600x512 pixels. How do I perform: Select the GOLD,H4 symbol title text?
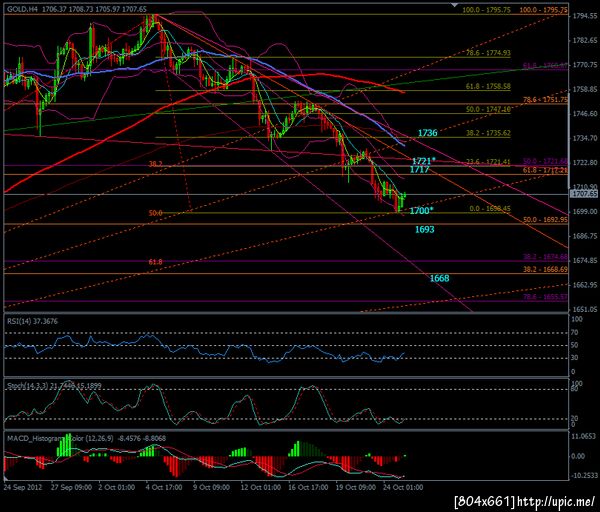pyautogui.click(x=22, y=9)
